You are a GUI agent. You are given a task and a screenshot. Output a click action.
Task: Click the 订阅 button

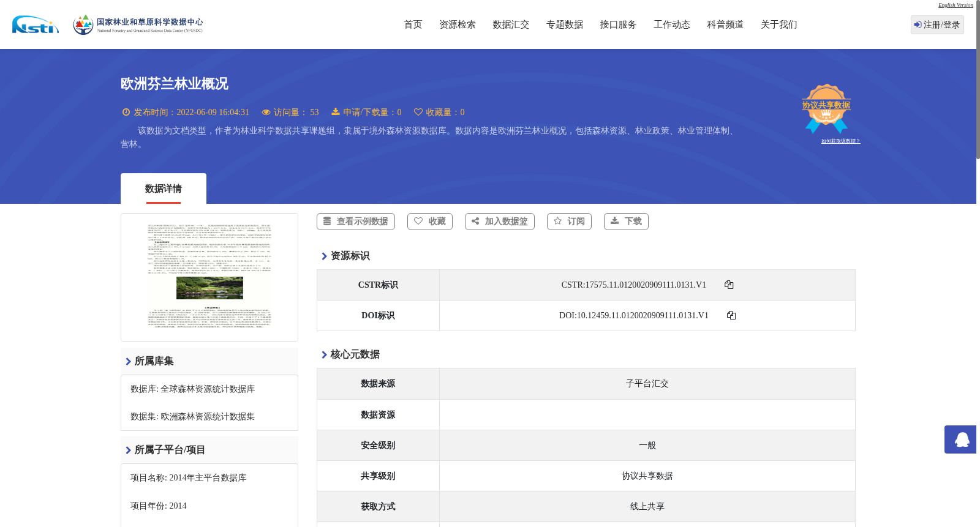pos(569,222)
